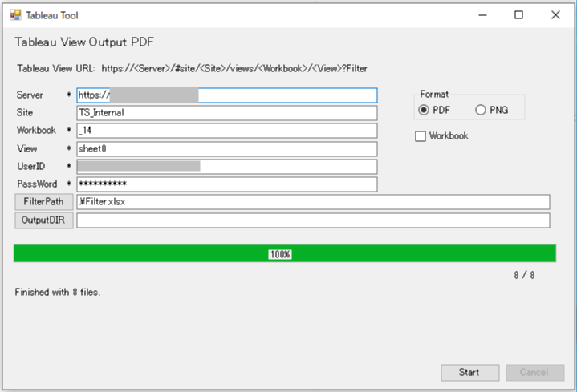Click the Start button
This screenshot has width=577, height=392.
click(x=470, y=373)
